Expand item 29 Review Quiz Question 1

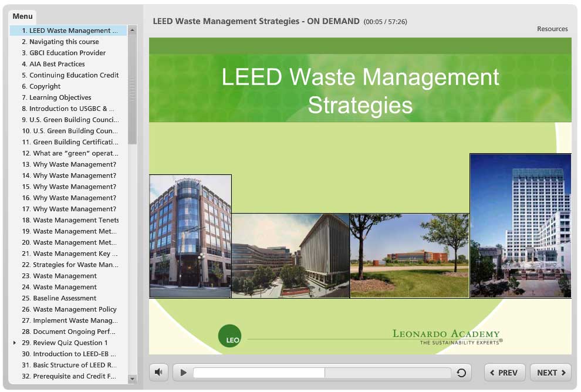[15, 343]
